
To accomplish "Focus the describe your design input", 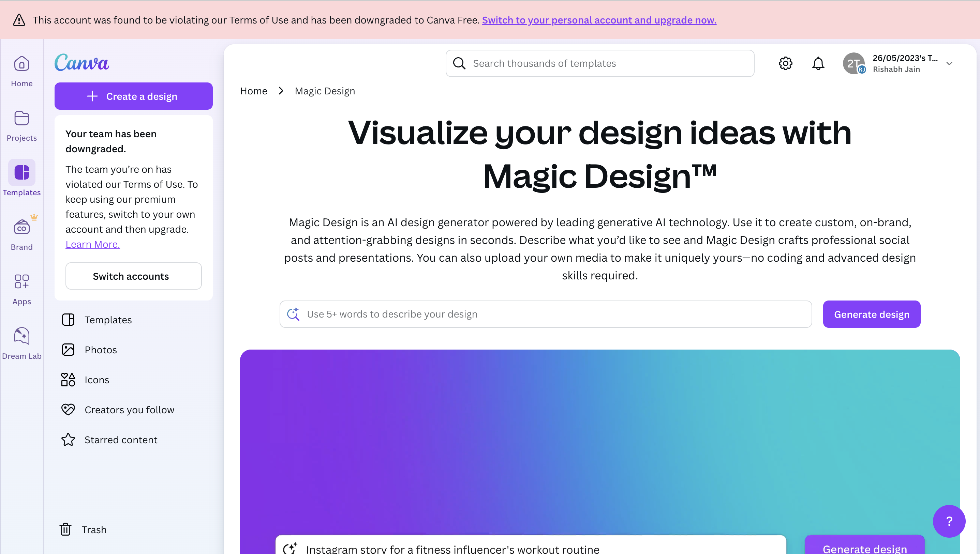I will pos(546,314).
